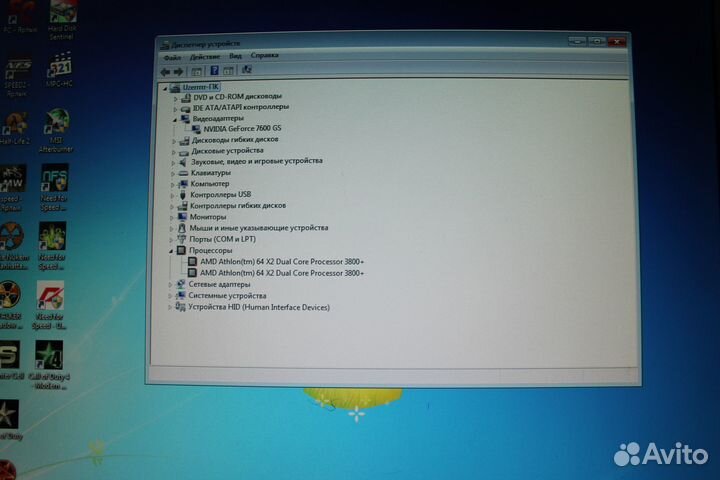Click the DVD и CD-ROM дисководы drive icon
The width and height of the screenshot is (720, 480).
[x=186, y=98]
